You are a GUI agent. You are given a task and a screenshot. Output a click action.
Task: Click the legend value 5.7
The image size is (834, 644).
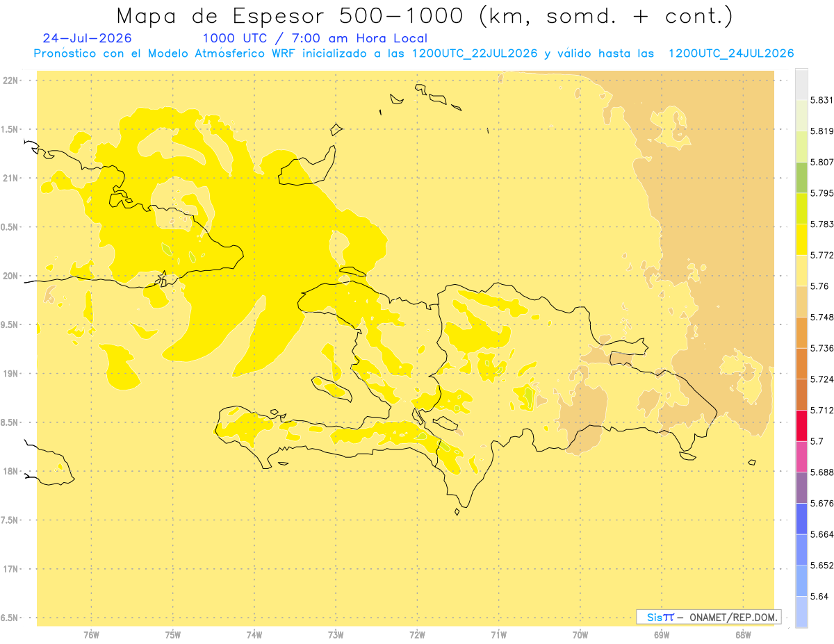click(x=817, y=441)
